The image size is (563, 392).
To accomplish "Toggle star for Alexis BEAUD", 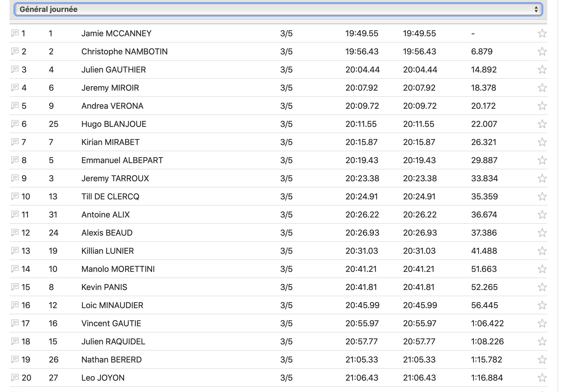I will coord(542,233).
